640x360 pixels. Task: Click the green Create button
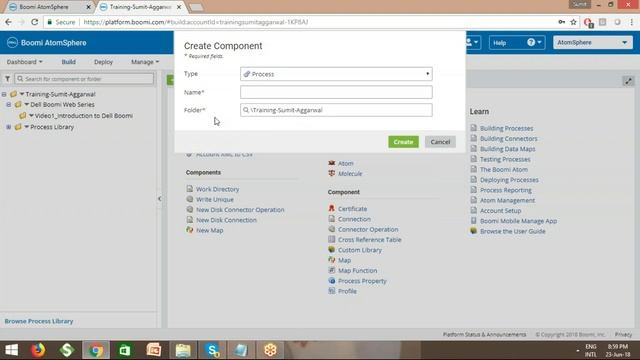coord(403,142)
